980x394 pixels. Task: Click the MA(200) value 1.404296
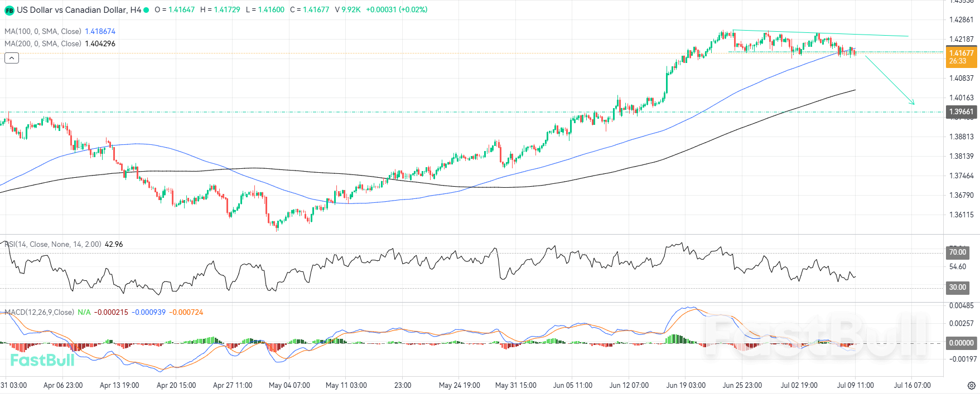coord(100,43)
